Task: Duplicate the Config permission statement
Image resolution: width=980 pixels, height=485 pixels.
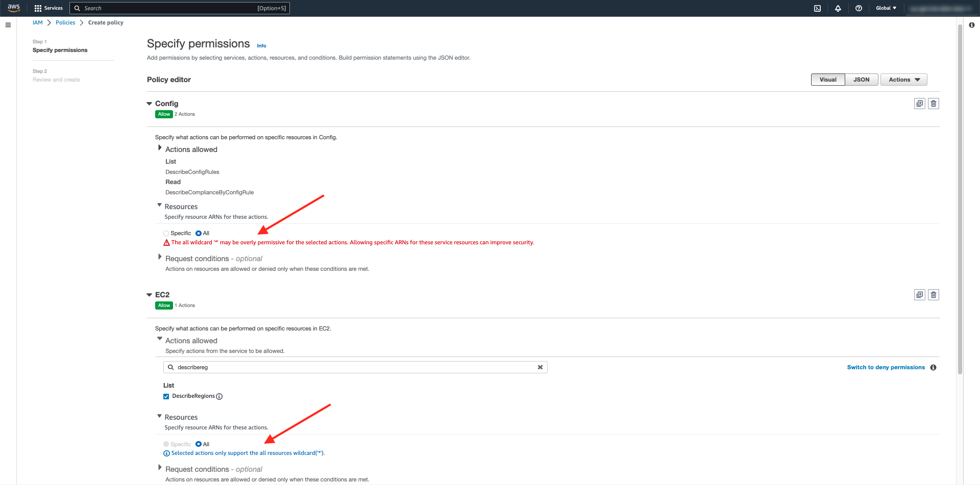Action: click(920, 104)
